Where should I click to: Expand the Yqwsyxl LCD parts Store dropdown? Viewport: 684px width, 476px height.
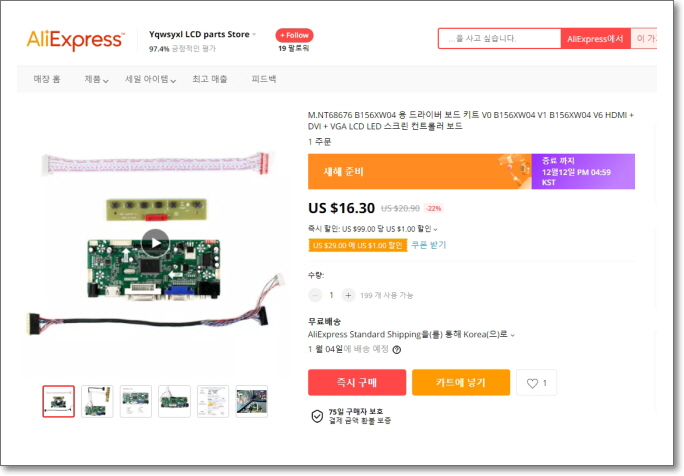point(254,34)
